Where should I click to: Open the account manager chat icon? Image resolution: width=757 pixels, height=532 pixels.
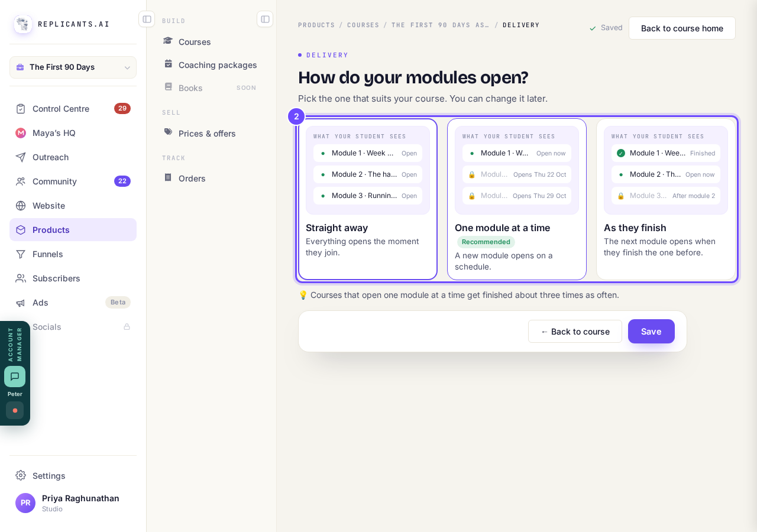pyautogui.click(x=15, y=377)
